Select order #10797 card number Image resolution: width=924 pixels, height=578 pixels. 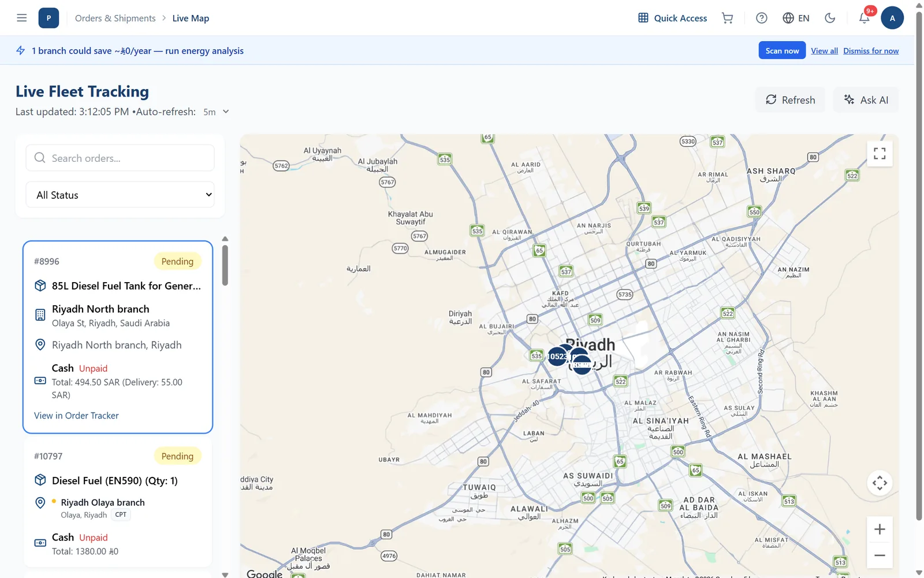click(x=48, y=456)
